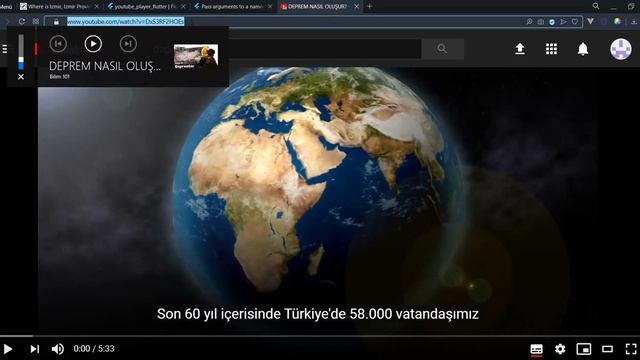The image size is (640, 360).
Task: Close the DEPREM NASIL OLUŞUR tab
Action: pyautogui.click(x=356, y=7)
